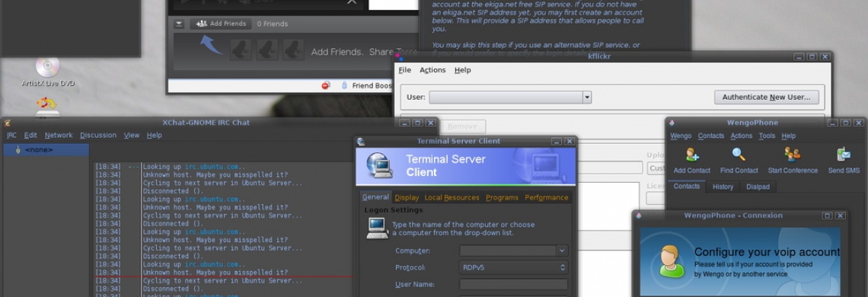
Task: Open the Contacts menu in WengoPhone
Action: point(711,136)
